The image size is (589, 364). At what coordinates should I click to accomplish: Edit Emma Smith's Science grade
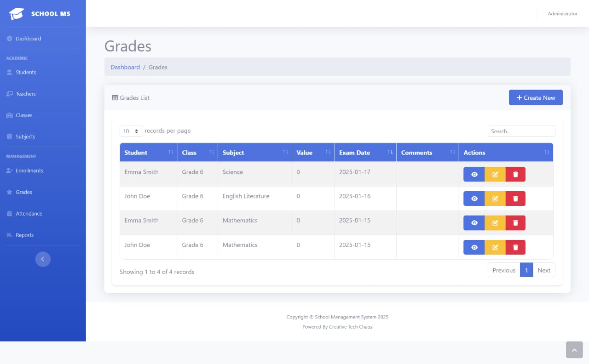coord(495,174)
